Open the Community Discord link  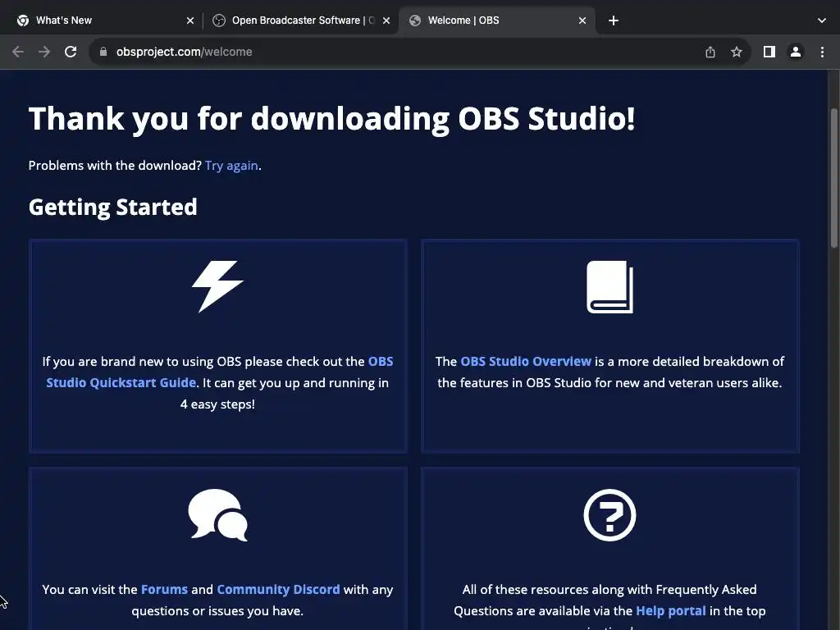pyautogui.click(x=278, y=590)
